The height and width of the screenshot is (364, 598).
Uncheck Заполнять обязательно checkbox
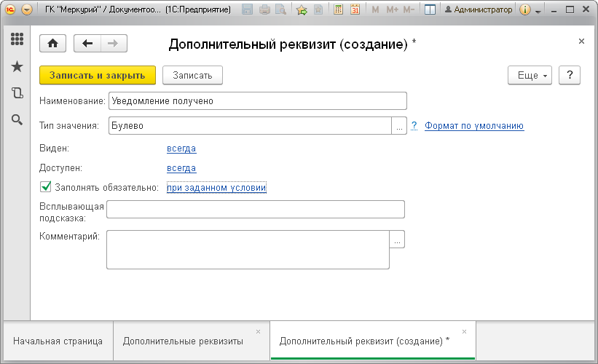[x=45, y=187]
